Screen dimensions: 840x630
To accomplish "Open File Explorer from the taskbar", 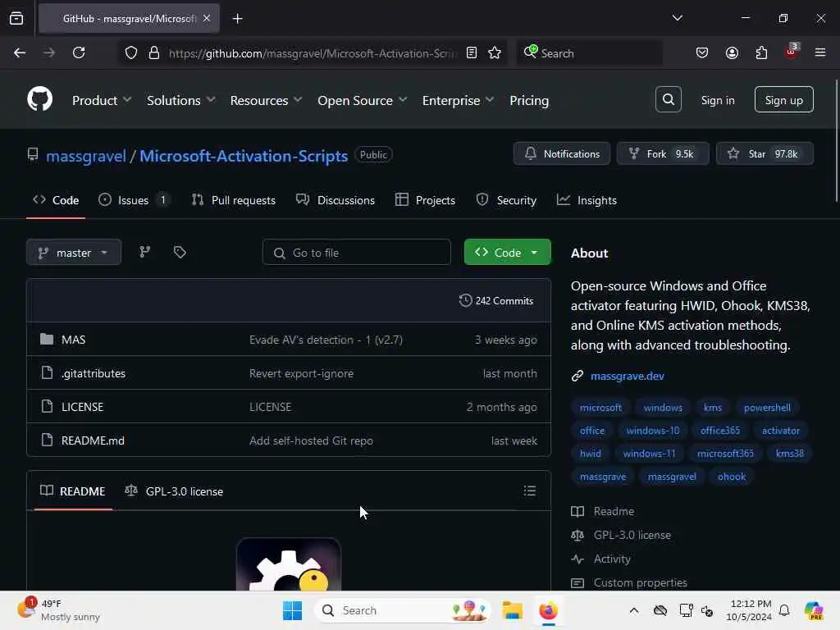I will pyautogui.click(x=512, y=610).
